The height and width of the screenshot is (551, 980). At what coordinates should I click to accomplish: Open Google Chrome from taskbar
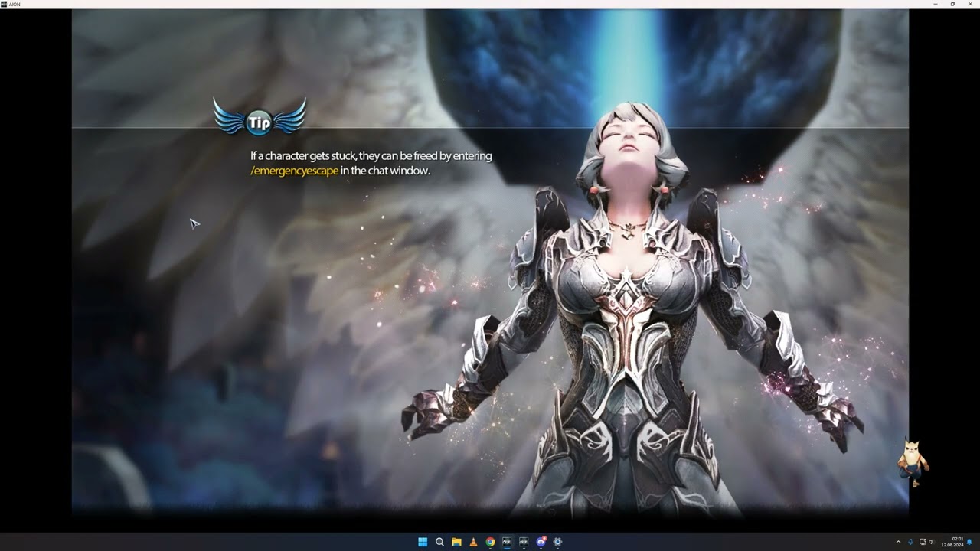click(490, 542)
